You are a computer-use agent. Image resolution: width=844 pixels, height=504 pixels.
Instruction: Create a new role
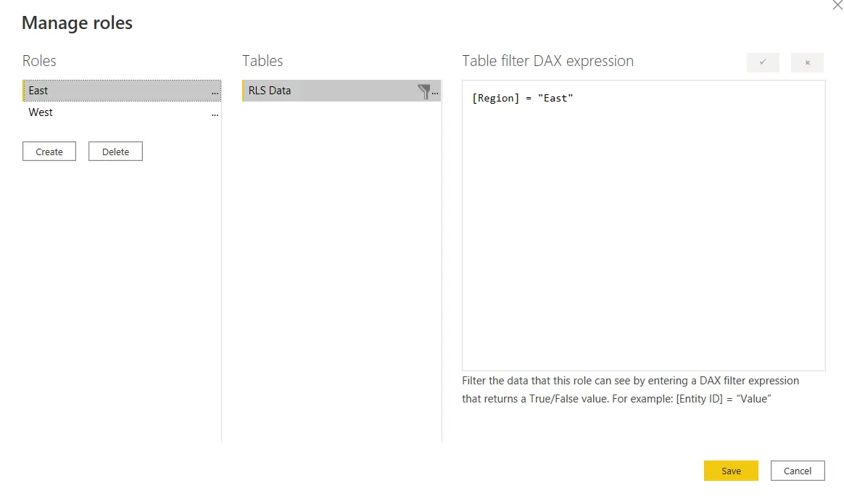(49, 151)
